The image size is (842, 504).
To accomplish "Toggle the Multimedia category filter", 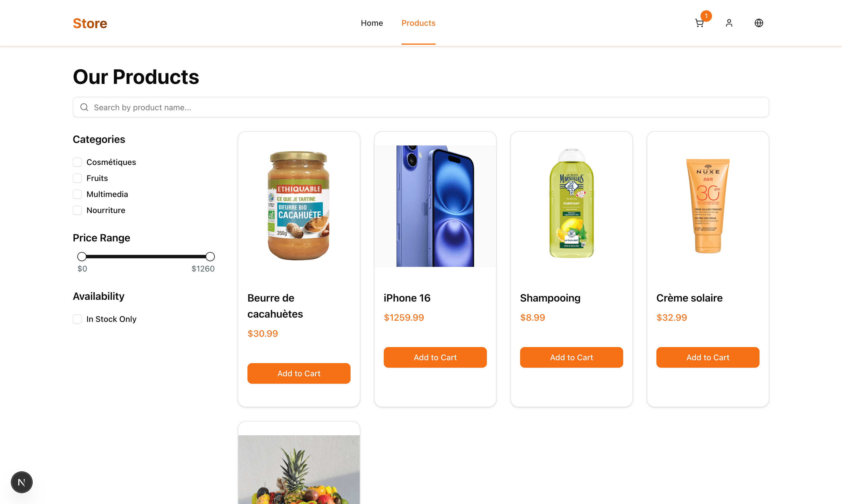I will coord(77,194).
